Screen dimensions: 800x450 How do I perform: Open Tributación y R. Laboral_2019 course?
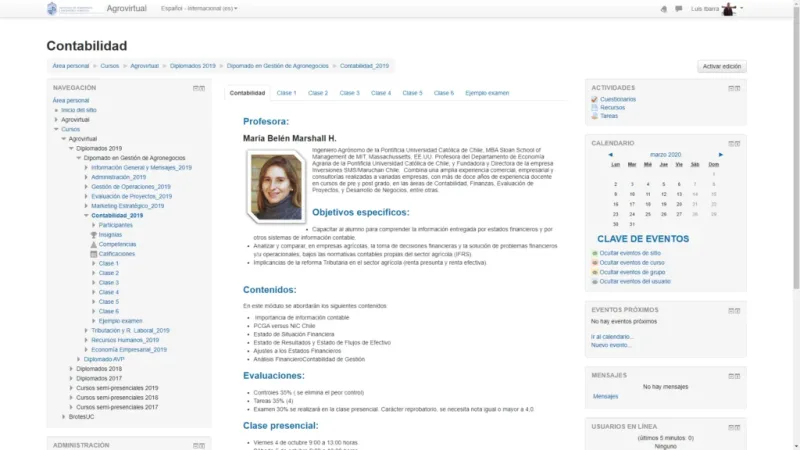click(x=130, y=331)
